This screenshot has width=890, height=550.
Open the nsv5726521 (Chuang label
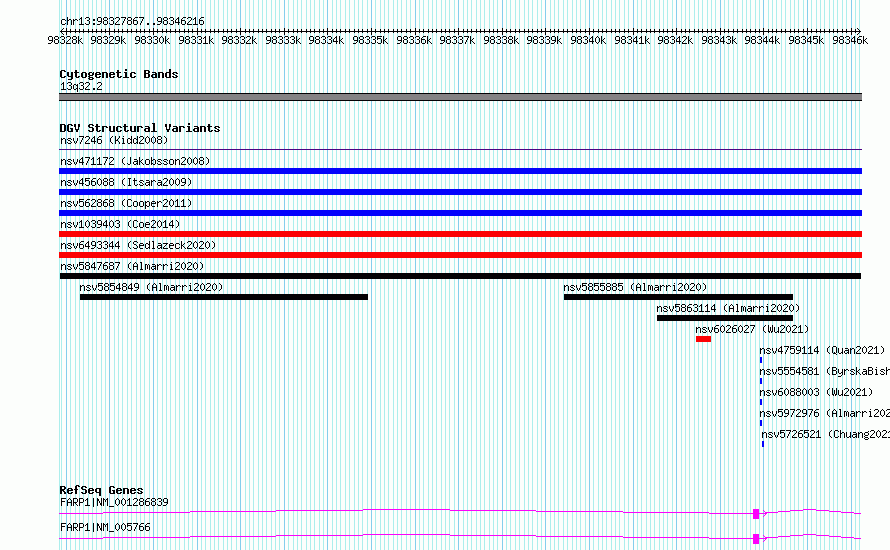click(x=826, y=434)
